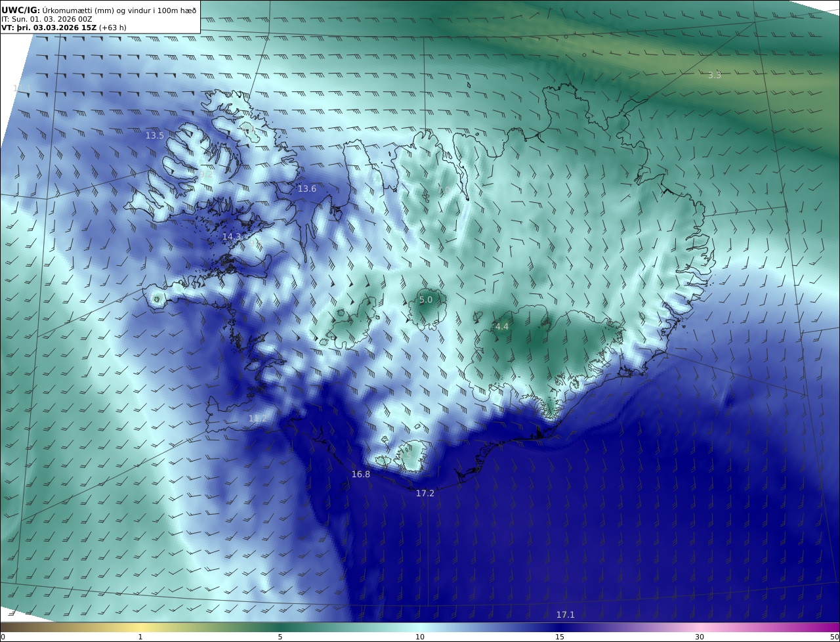
Task: Click the colorbar tick label 5
Action: click(x=280, y=637)
